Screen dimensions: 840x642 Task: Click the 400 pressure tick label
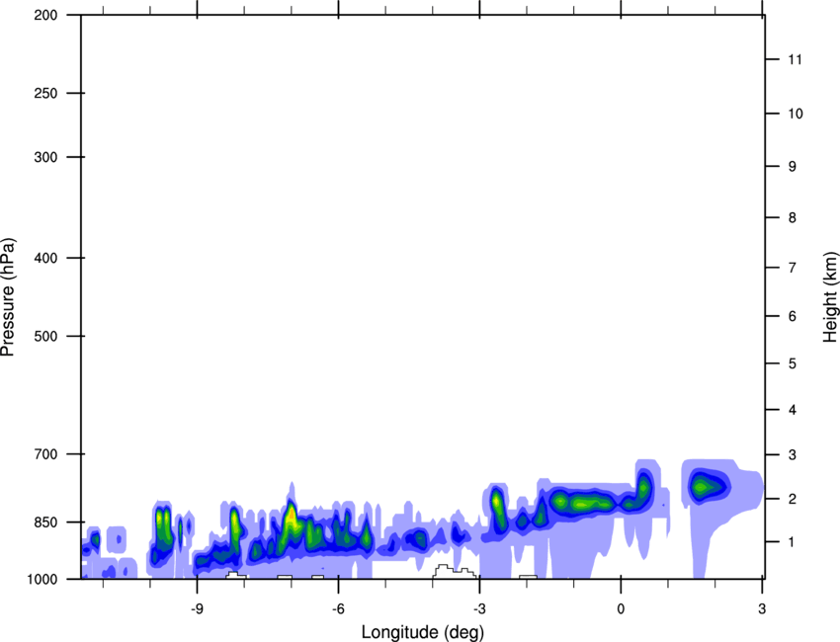[x=45, y=258]
